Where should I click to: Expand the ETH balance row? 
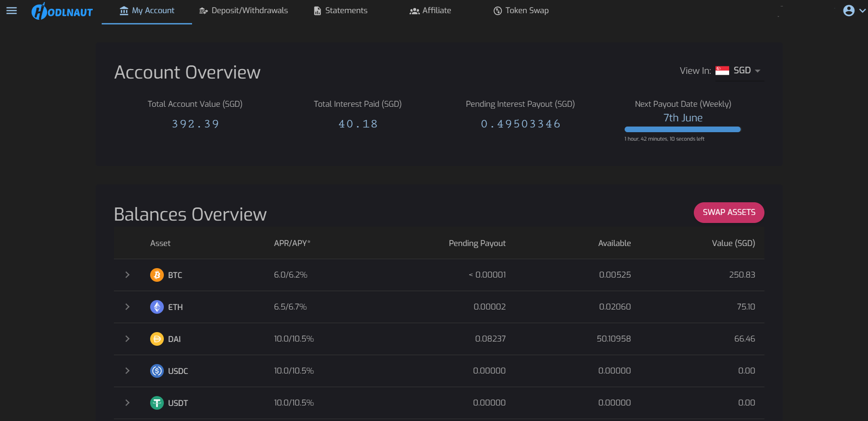click(127, 307)
